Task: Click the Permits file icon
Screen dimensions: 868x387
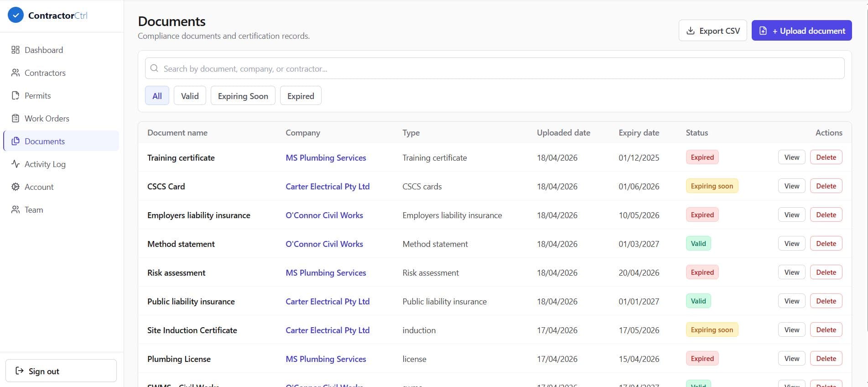Action: click(x=16, y=95)
